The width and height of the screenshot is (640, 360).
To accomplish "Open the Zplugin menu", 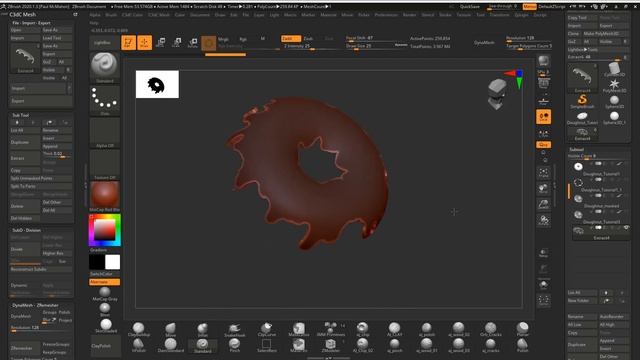I will click(521, 15).
